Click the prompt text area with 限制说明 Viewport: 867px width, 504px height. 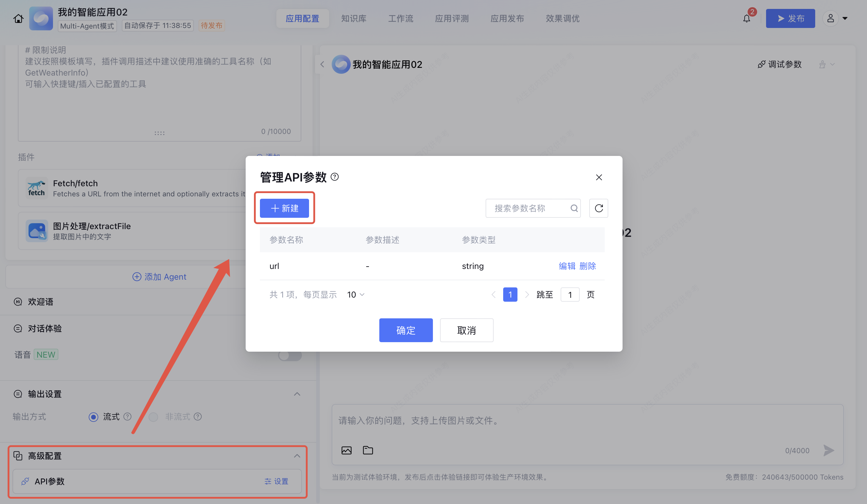(159, 93)
